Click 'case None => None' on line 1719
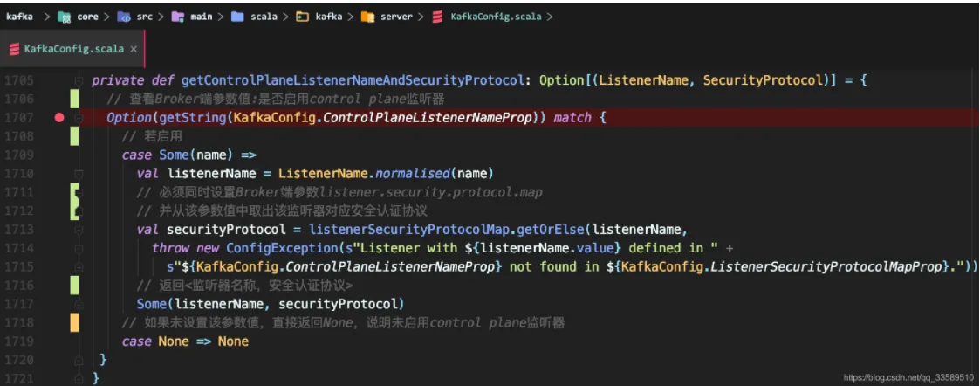Viewport: 980px width, 386px height. [185, 341]
